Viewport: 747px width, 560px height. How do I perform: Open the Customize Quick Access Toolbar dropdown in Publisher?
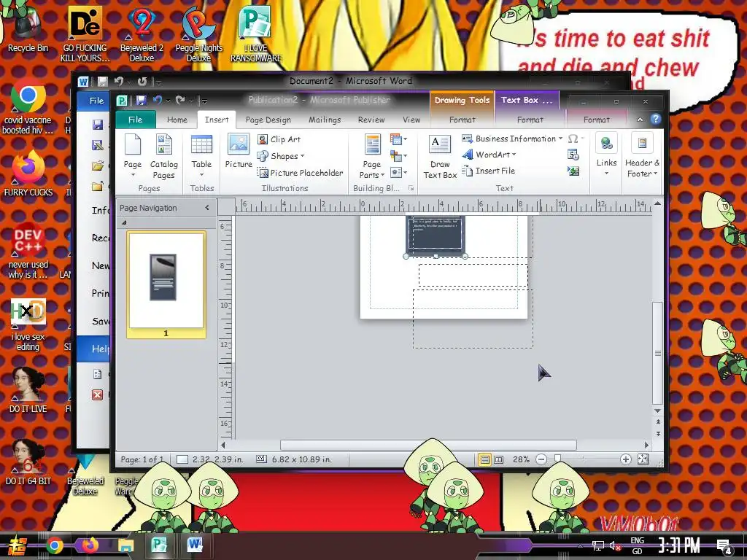point(204,101)
